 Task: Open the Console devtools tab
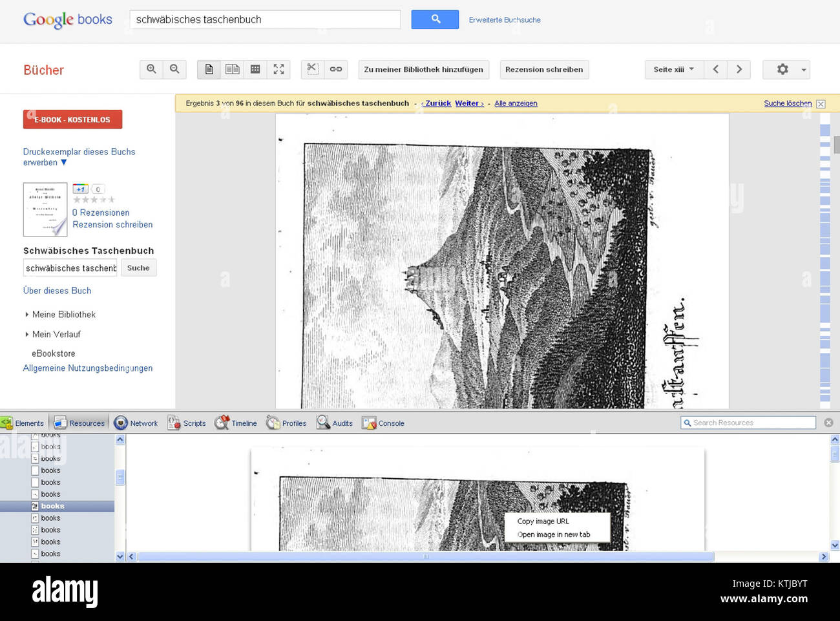pyautogui.click(x=383, y=423)
